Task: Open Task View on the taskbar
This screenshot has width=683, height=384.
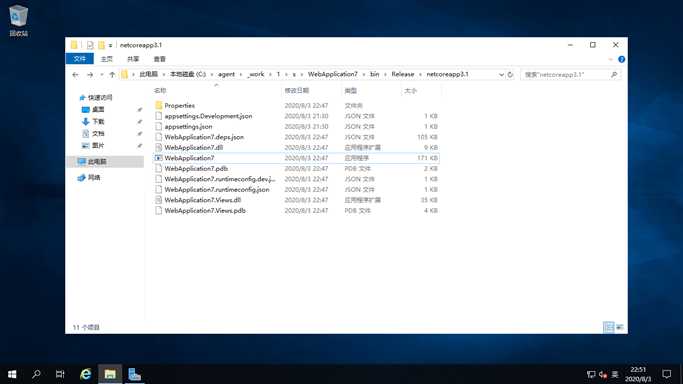Action: click(60, 374)
